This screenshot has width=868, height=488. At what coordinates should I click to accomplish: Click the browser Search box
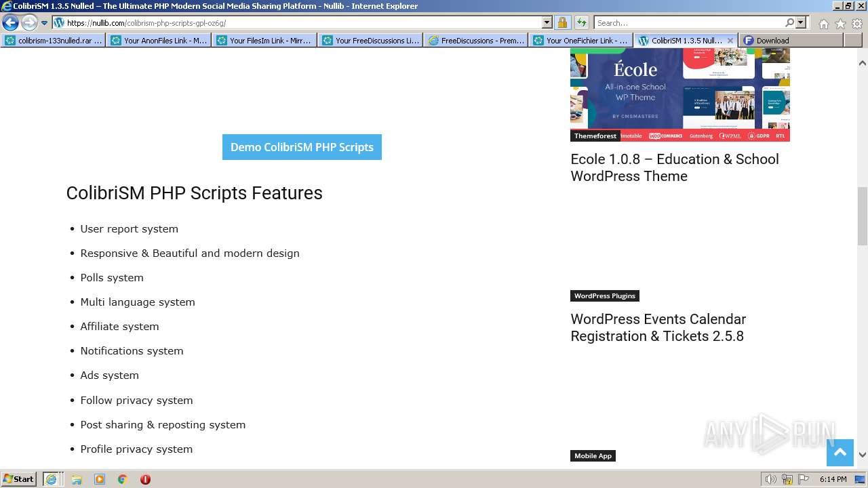(x=688, y=22)
